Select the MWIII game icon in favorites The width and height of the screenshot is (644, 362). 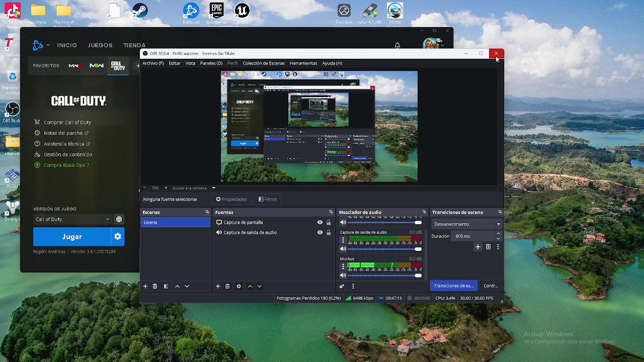pos(75,65)
